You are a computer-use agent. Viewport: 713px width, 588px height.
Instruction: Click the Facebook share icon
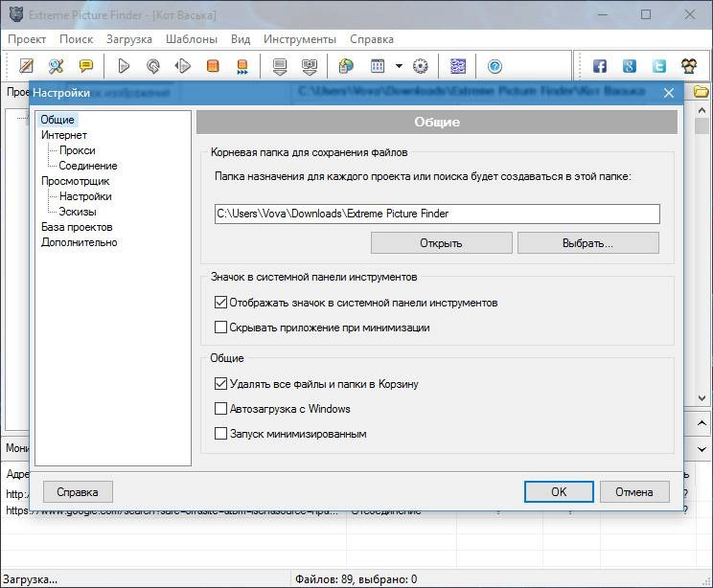[x=600, y=66]
